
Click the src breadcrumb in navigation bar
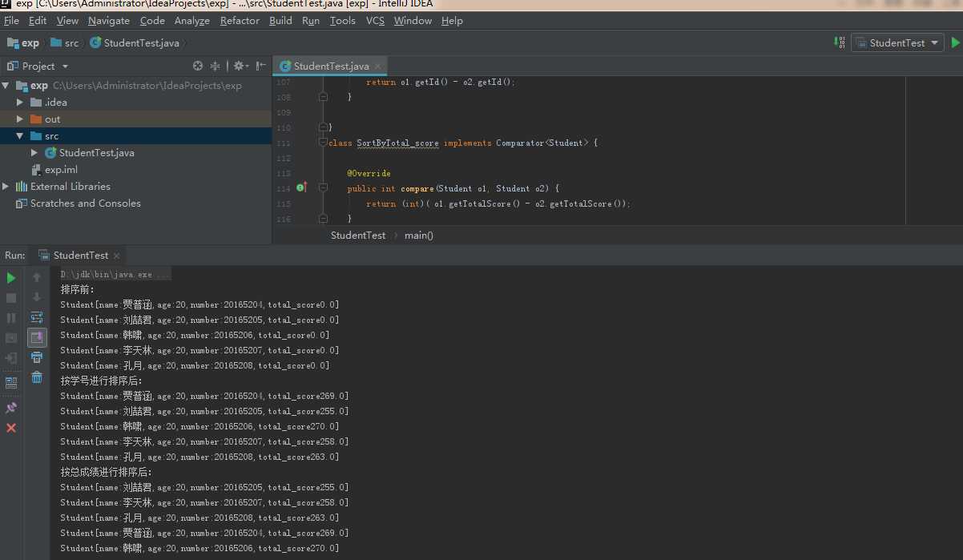click(71, 43)
